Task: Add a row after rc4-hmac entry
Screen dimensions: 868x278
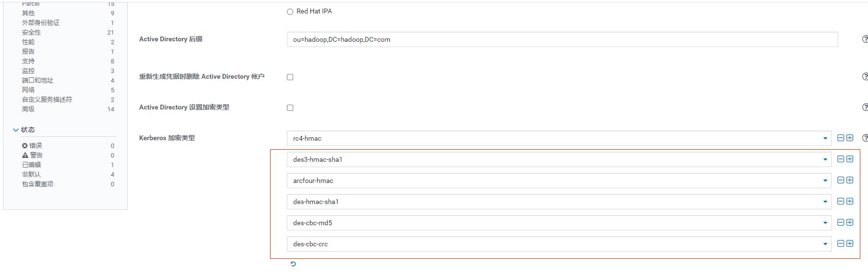Action: coord(850,138)
